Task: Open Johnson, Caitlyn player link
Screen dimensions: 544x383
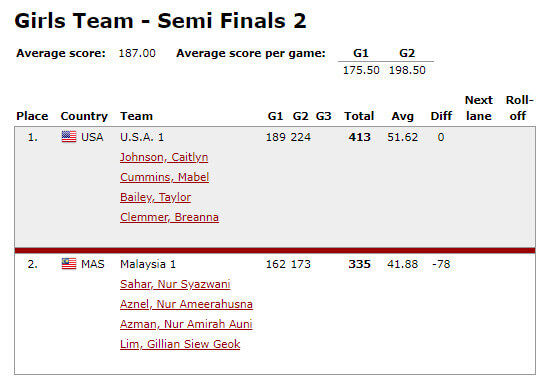Action: [x=164, y=157]
